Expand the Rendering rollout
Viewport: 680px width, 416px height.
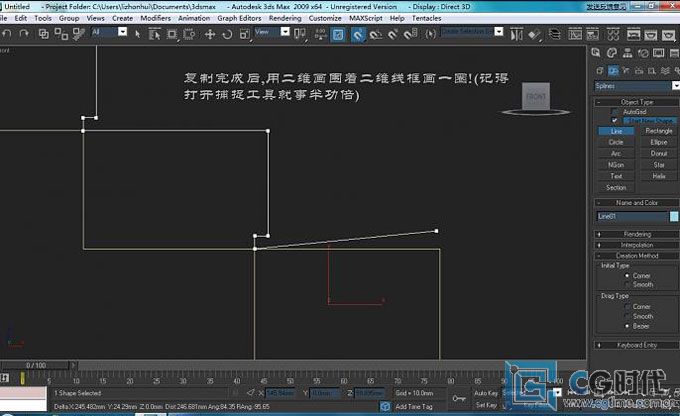click(637, 234)
